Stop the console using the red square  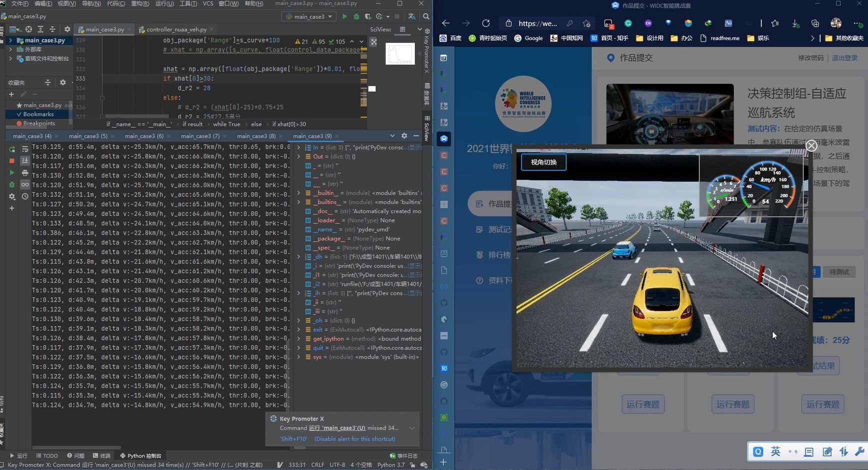click(12, 160)
